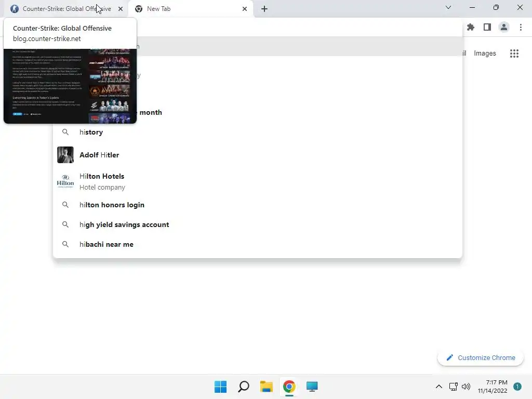Screen dimensions: 532x399
Task: Switch to the New Tab tab
Action: click(191, 9)
